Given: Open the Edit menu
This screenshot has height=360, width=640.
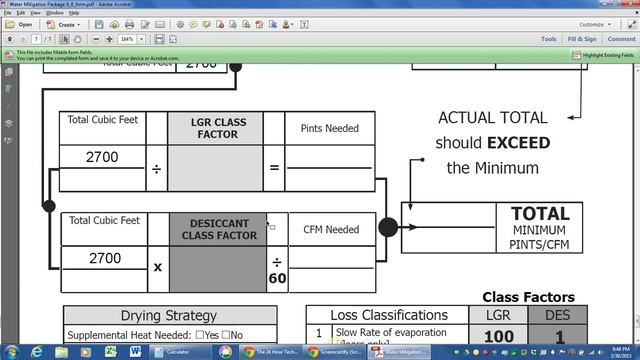Looking at the screenshot, I should [x=21, y=13].
